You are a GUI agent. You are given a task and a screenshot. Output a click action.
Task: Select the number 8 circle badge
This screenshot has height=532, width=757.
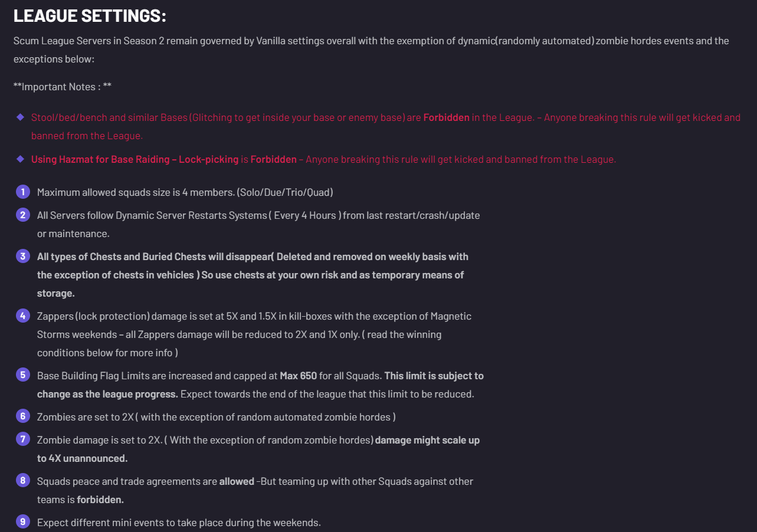tap(22, 481)
